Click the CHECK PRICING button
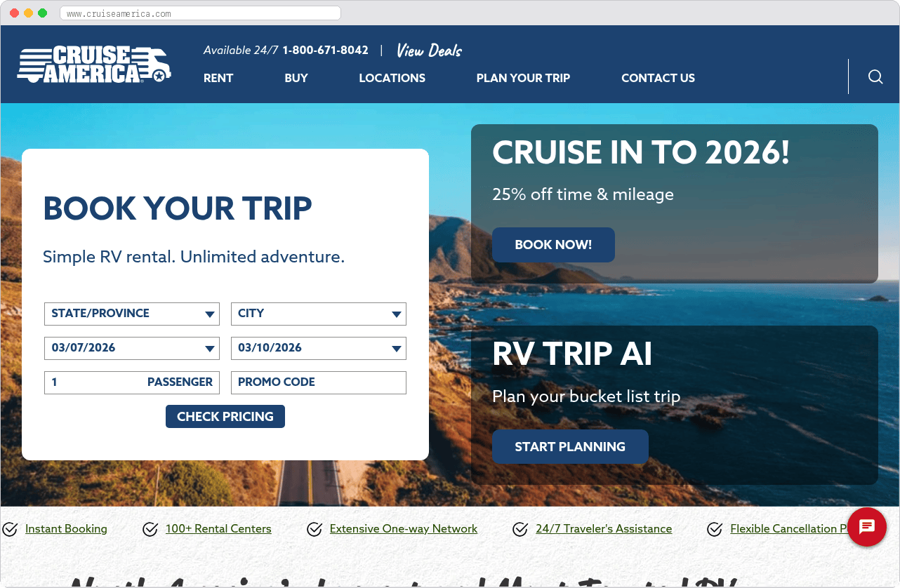The width and height of the screenshot is (900, 588). click(225, 416)
